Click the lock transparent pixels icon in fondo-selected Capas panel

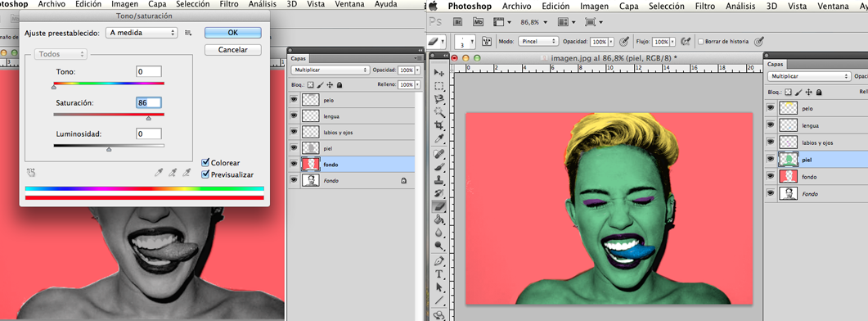pos(310,85)
